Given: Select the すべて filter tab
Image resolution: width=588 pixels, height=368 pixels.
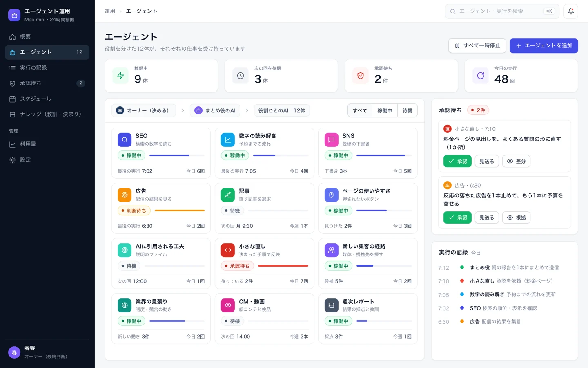Looking at the screenshot, I should click(360, 110).
